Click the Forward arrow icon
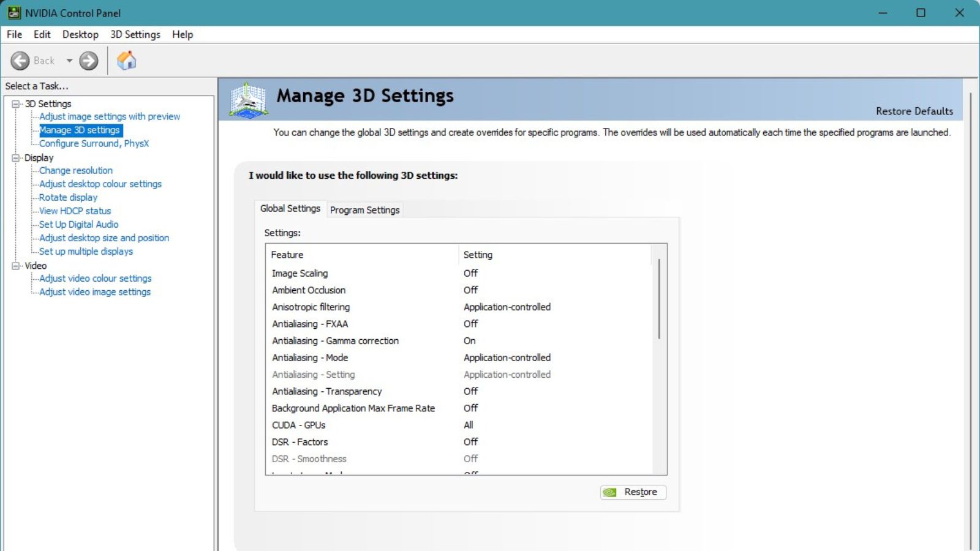Screen dimensions: 980x551 (x=89, y=61)
